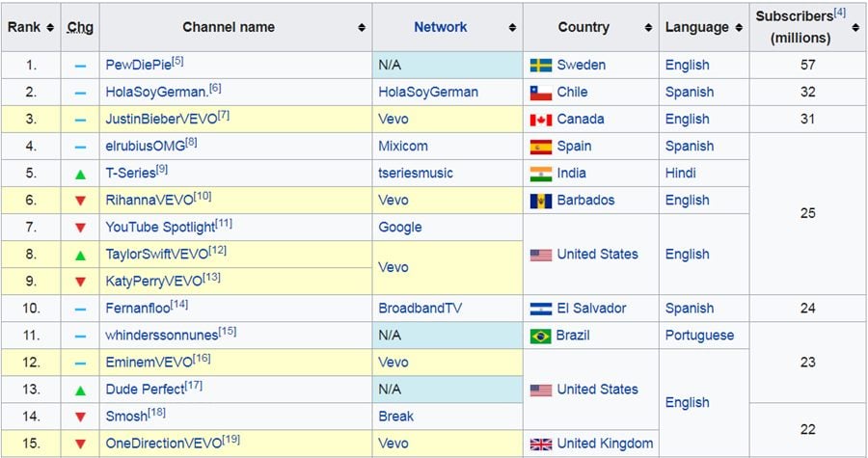868x458 pixels.
Task: Sort table by Channel name column
Action: [362, 28]
